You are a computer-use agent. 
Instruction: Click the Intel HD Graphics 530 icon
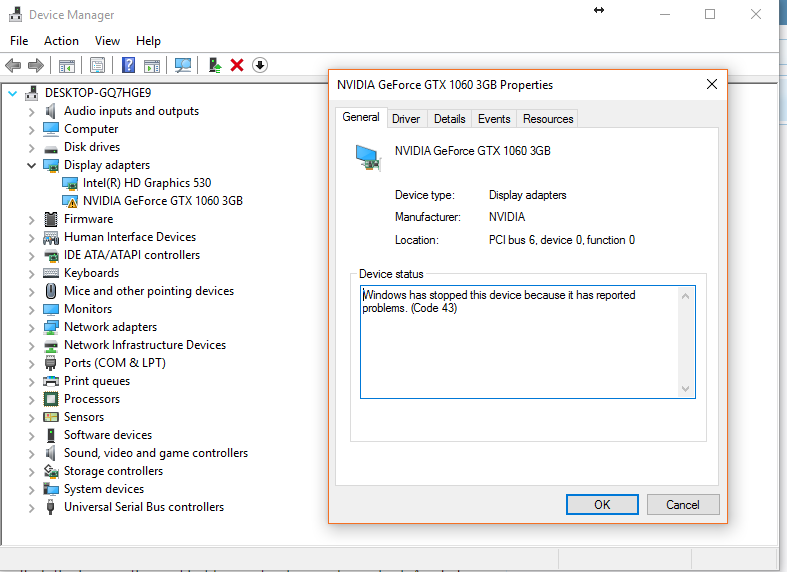(x=70, y=183)
